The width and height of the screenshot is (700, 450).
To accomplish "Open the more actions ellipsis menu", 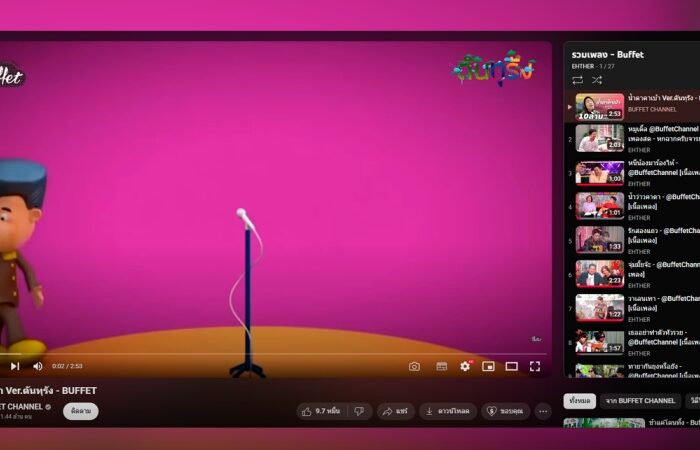I will (543, 411).
